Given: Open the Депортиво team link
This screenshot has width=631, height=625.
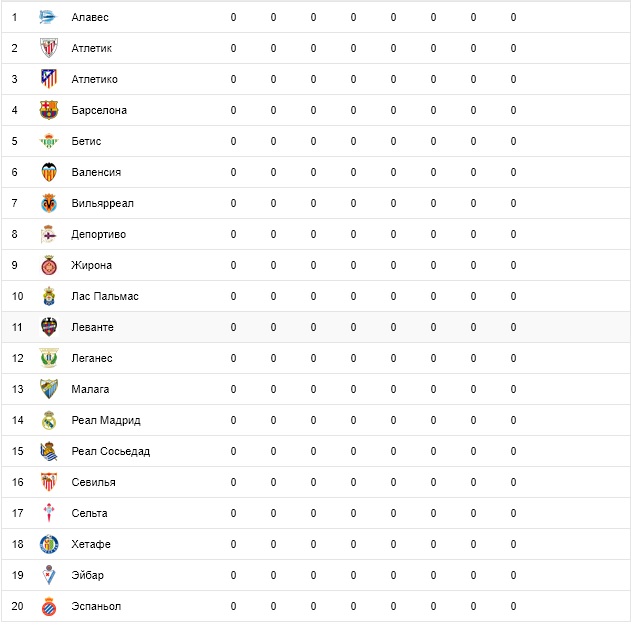Looking at the screenshot, I should (98, 234).
